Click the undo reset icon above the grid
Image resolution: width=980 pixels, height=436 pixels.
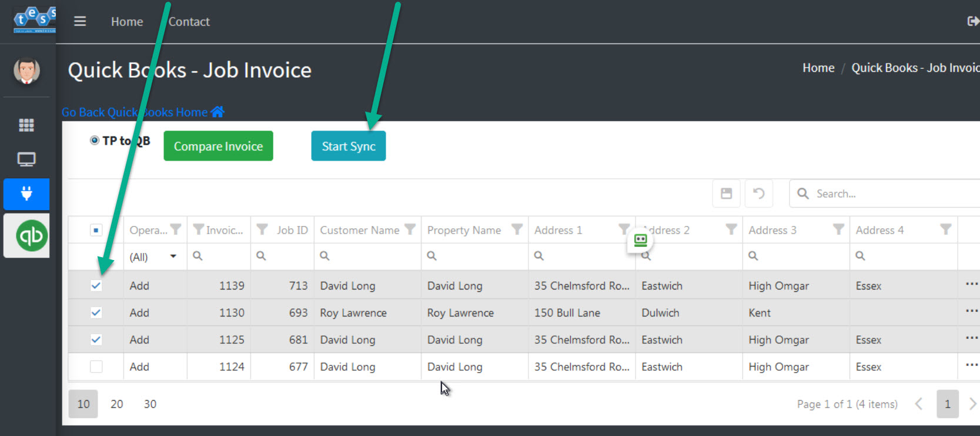pyautogui.click(x=759, y=194)
